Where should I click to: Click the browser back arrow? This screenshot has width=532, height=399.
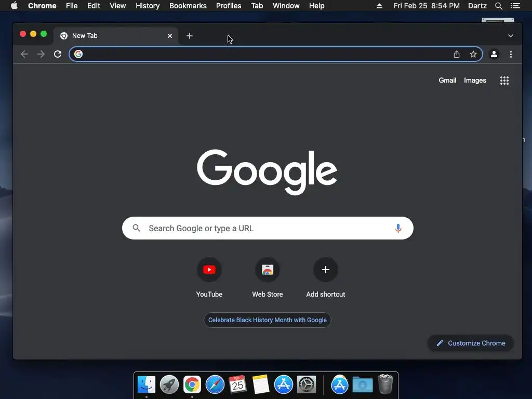24,54
